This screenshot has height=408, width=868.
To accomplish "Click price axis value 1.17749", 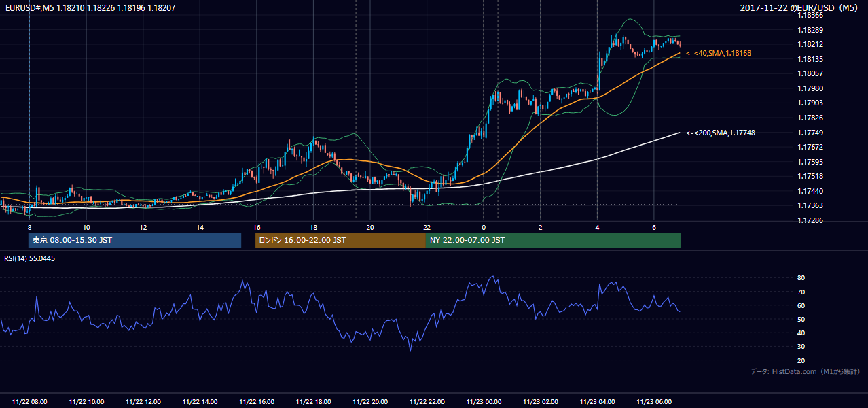I will (810, 133).
